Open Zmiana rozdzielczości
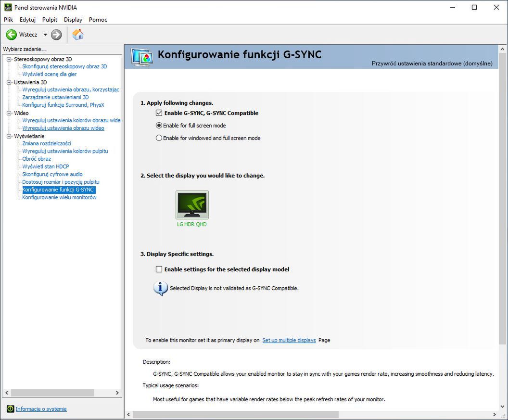Screen dimensions: 508x420 (x=47, y=143)
